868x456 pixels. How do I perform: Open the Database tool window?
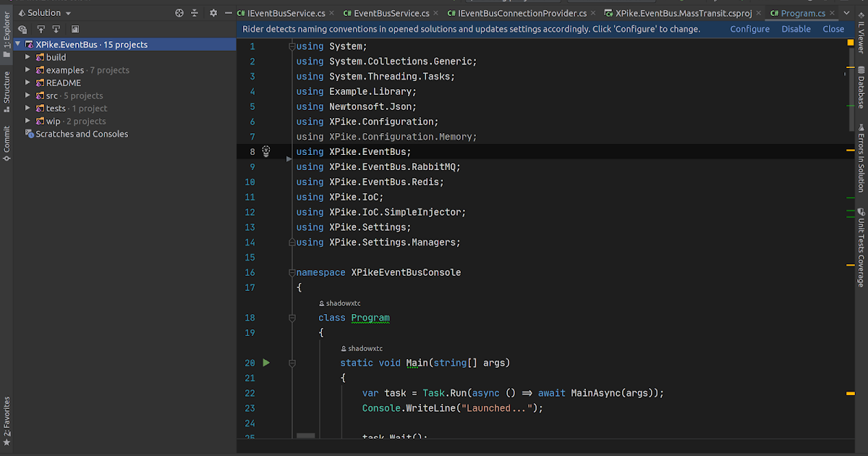(x=861, y=87)
